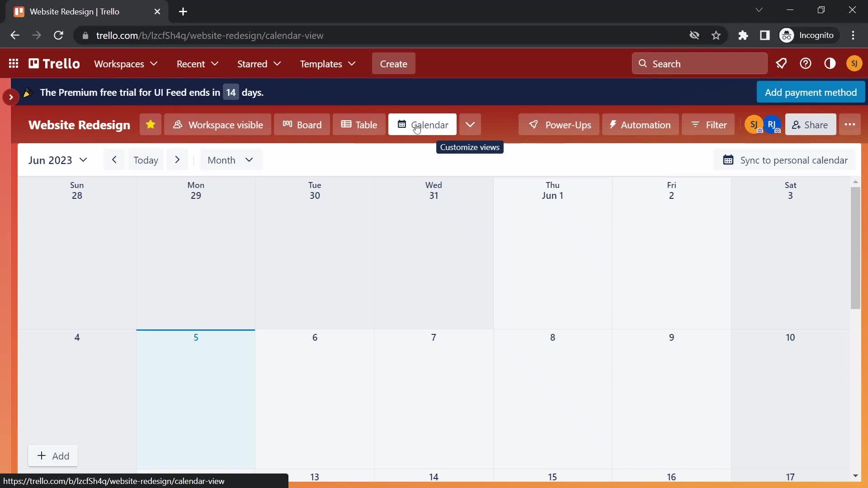
Task: Click the Board view icon
Action: (302, 125)
